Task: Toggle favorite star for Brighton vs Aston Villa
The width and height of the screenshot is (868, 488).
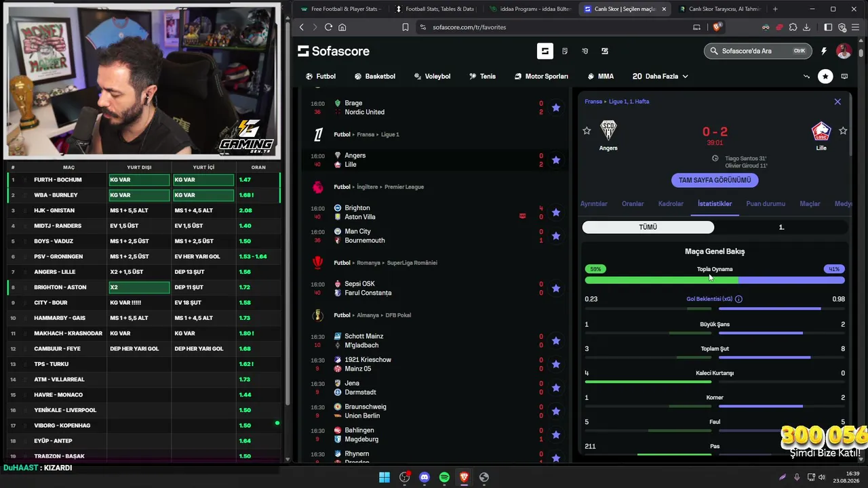Action: tap(556, 212)
